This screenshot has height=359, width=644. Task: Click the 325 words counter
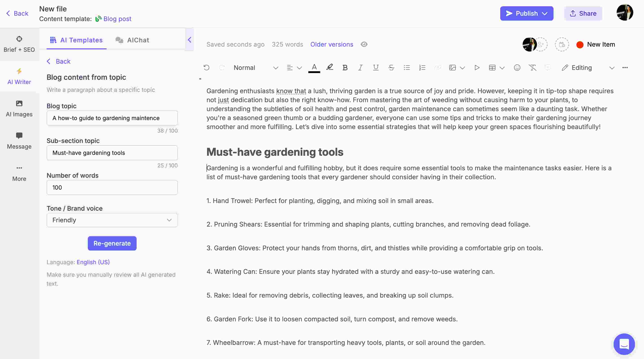coord(287,45)
